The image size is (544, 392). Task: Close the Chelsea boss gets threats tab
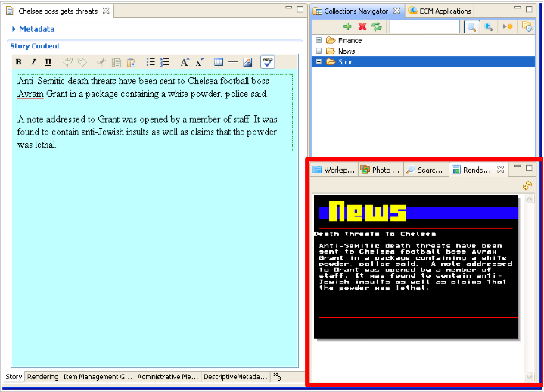tap(106, 11)
